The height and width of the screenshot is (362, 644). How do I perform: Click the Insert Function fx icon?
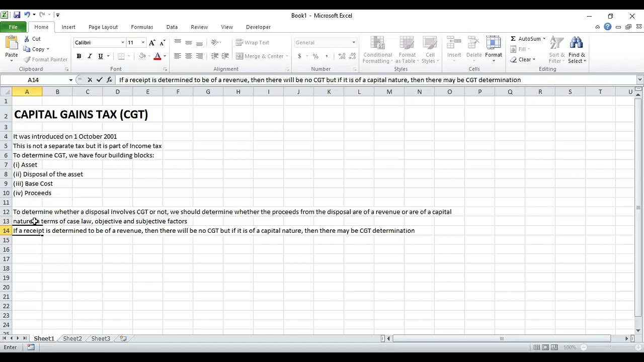coord(109,80)
